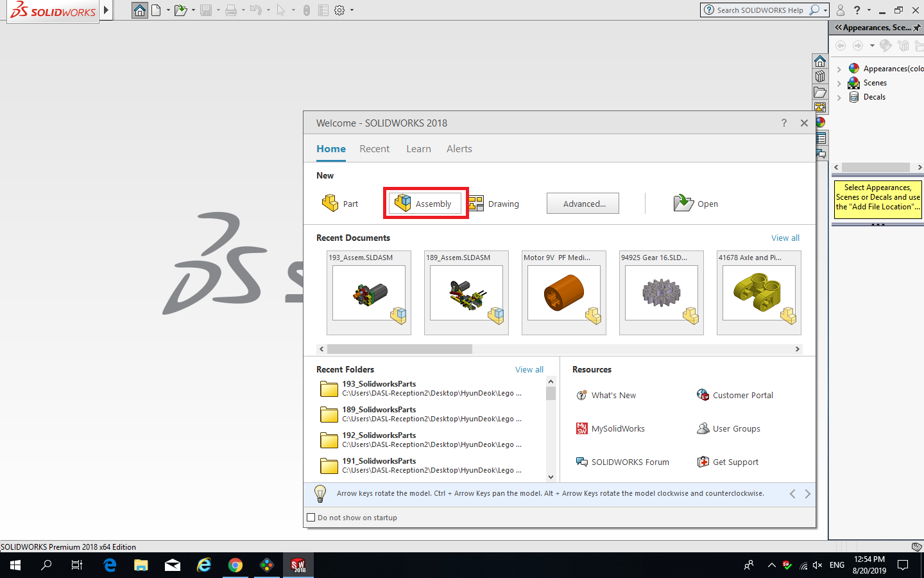
Task: Open Motor 9V PF Medi... thumbnail
Action: click(564, 293)
